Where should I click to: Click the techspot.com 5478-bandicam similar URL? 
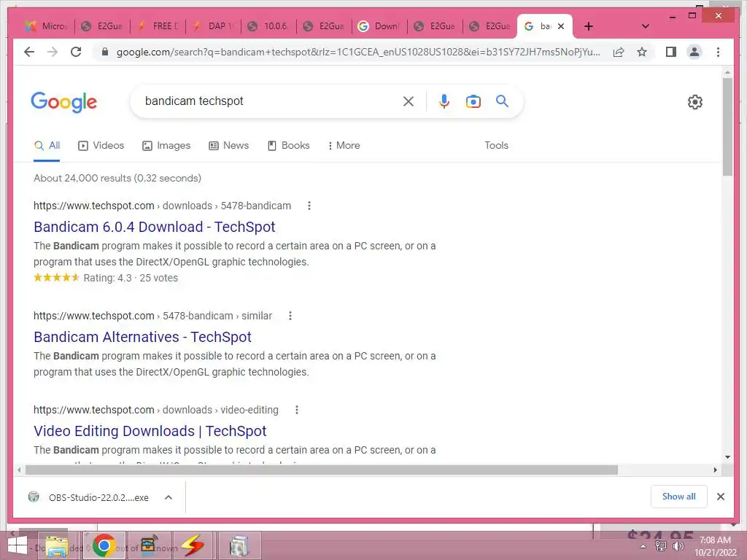click(x=152, y=316)
